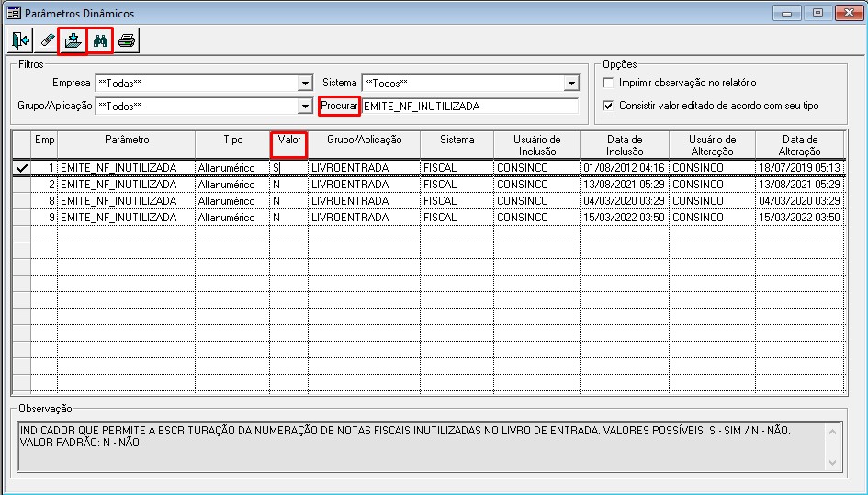Click the Usuário de Inclusão column header
Screen dimensions: 868x495
[x=537, y=145]
